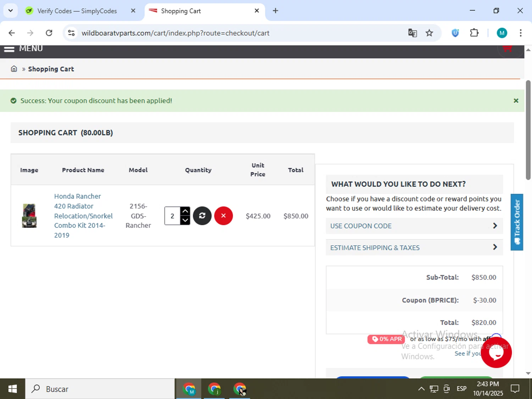This screenshot has height=399, width=532.
Task: Open the Track Order side tab
Action: click(x=517, y=222)
